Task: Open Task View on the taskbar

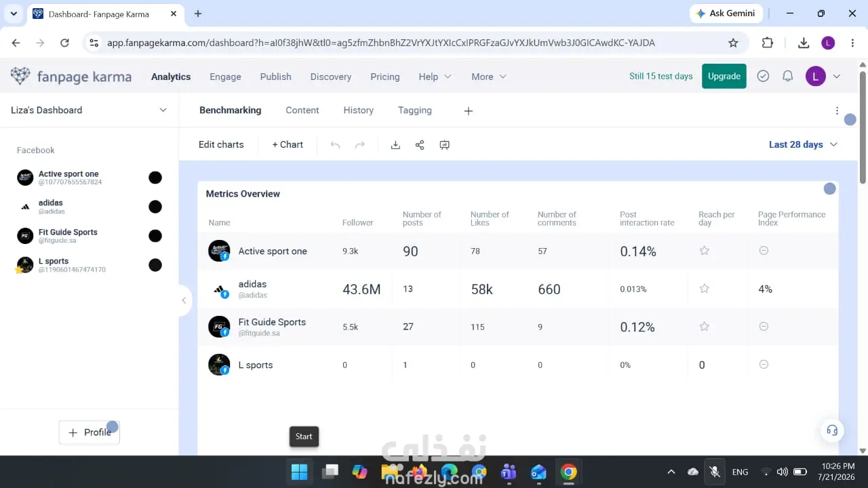Action: (x=330, y=472)
